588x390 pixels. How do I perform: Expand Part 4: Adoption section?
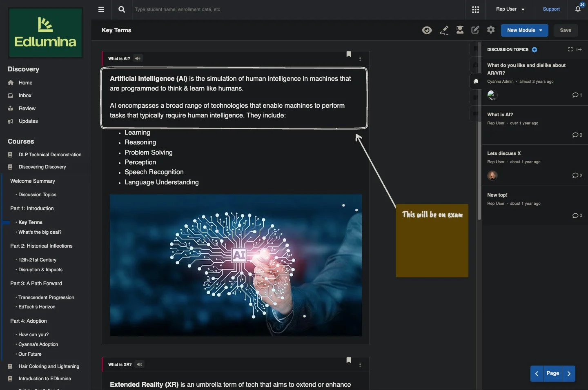click(x=29, y=321)
